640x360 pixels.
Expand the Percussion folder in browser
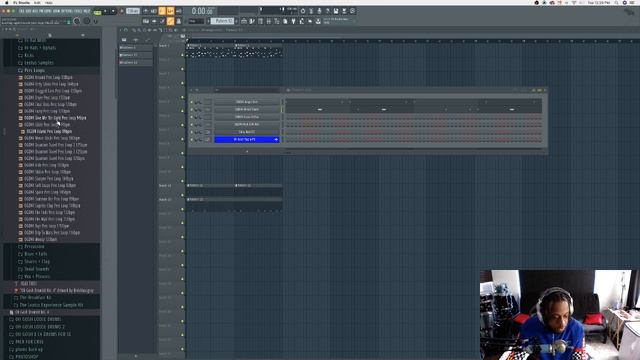pos(34,247)
